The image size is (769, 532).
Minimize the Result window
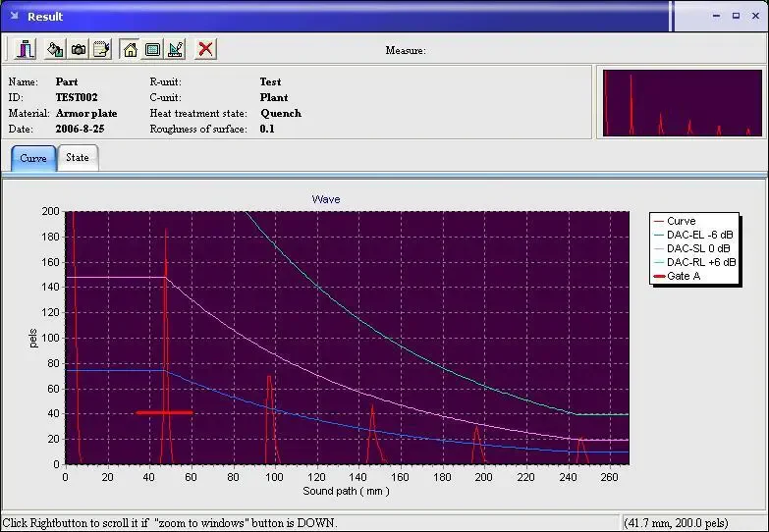pyautogui.click(x=717, y=16)
